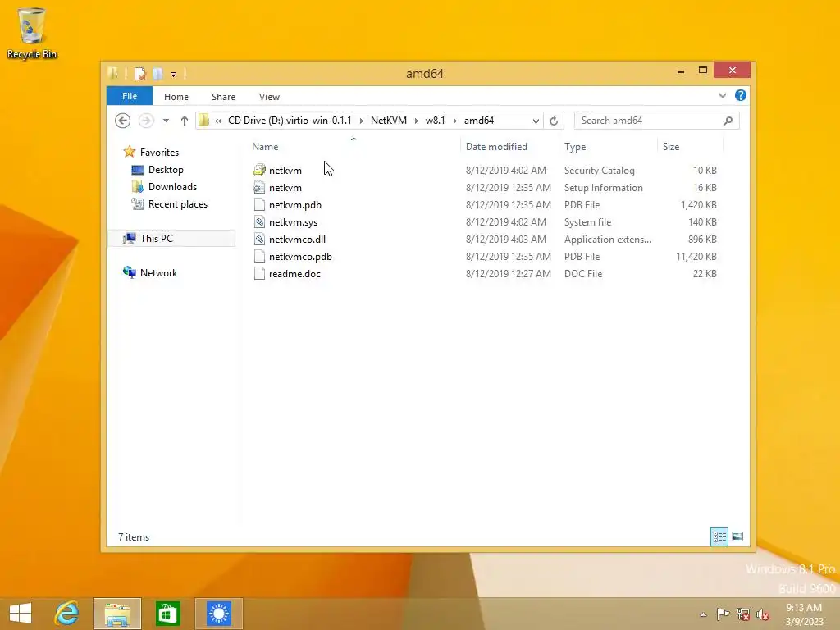This screenshot has height=630, width=840.
Task: Click the "11,420 KB" size cell
Action: 696,256
